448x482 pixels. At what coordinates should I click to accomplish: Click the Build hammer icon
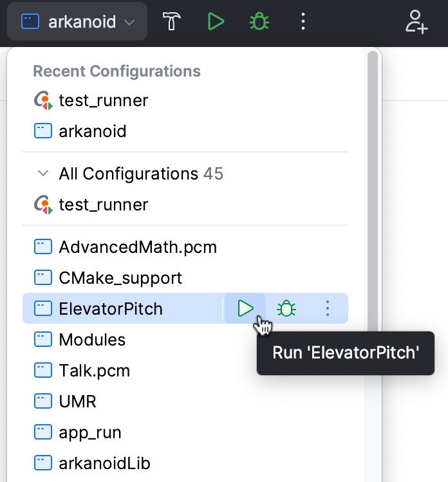pyautogui.click(x=172, y=22)
